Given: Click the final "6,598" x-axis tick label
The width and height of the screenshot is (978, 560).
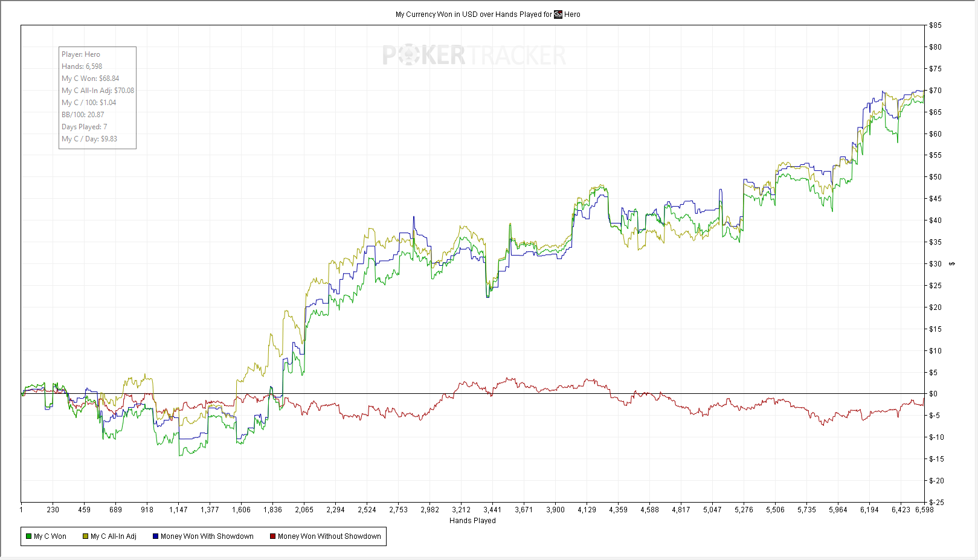Looking at the screenshot, I should point(924,510).
